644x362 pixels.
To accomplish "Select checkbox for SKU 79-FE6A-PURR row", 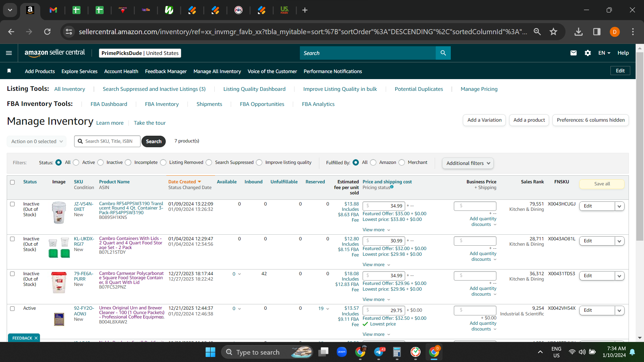I will tap(12, 274).
